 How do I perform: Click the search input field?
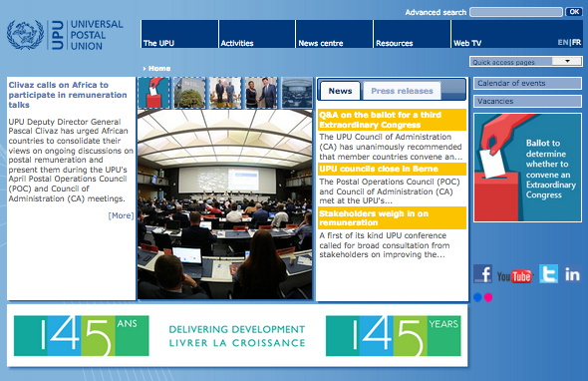516,12
